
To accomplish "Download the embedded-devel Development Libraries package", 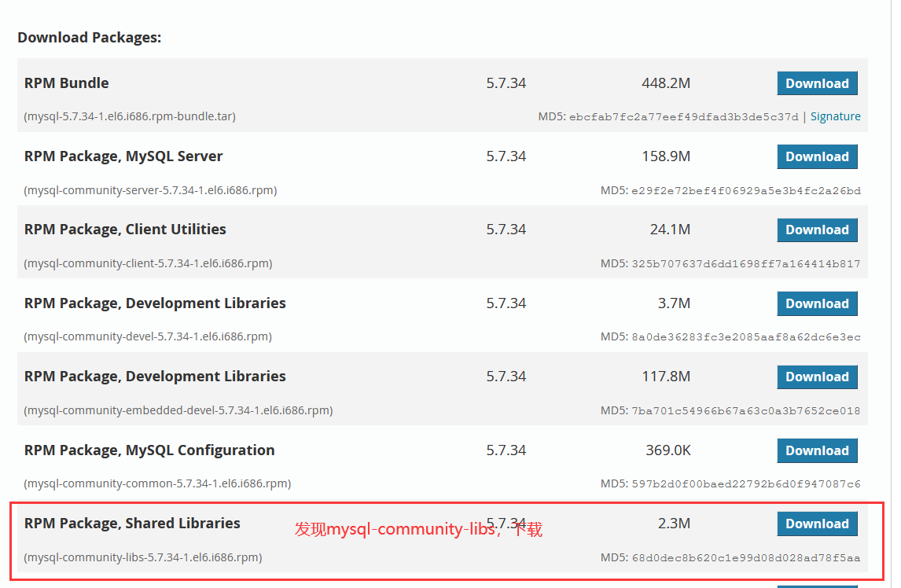I will (817, 377).
